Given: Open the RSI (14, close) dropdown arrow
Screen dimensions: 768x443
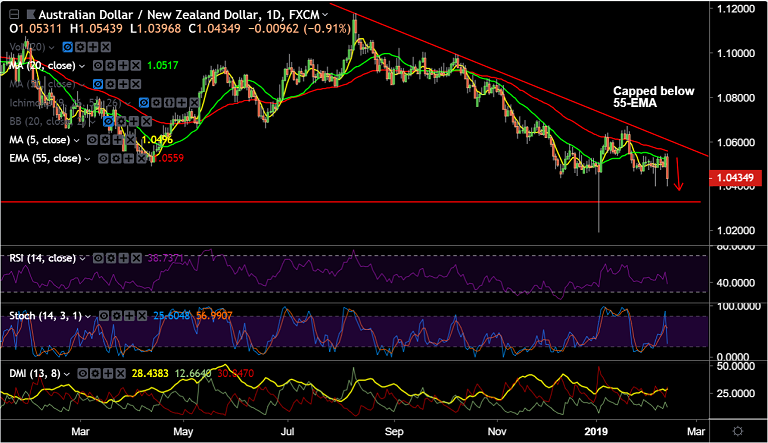Looking at the screenshot, I should (82, 259).
